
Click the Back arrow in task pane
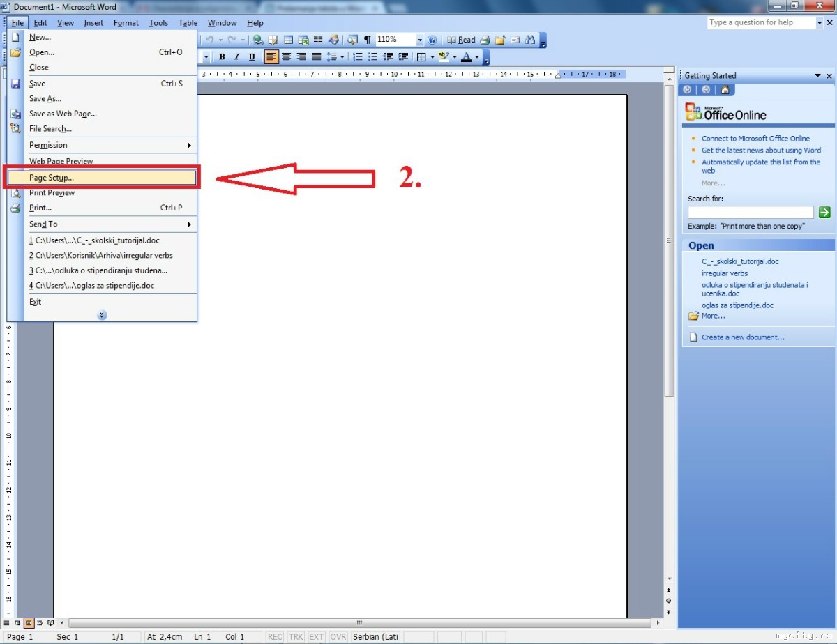click(688, 89)
